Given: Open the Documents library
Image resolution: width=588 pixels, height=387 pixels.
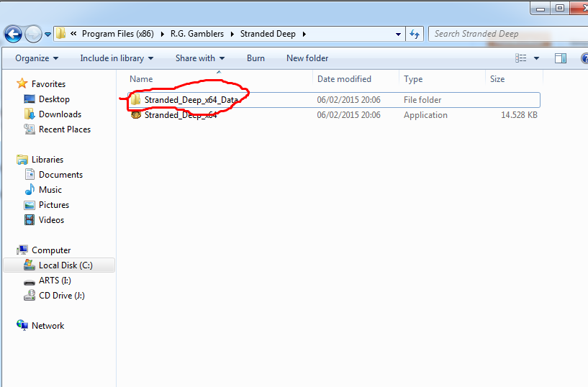Looking at the screenshot, I should coord(60,175).
